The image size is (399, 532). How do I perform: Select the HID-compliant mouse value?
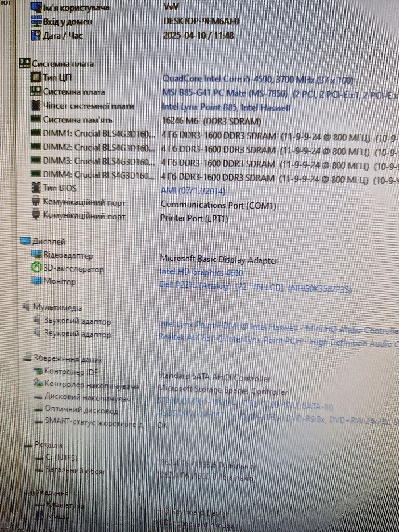tap(195, 525)
